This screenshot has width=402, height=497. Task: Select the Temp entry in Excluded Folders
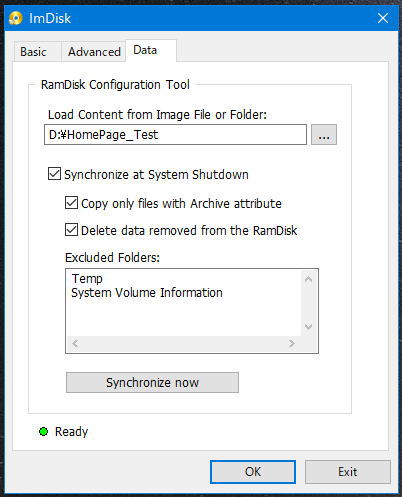point(87,278)
